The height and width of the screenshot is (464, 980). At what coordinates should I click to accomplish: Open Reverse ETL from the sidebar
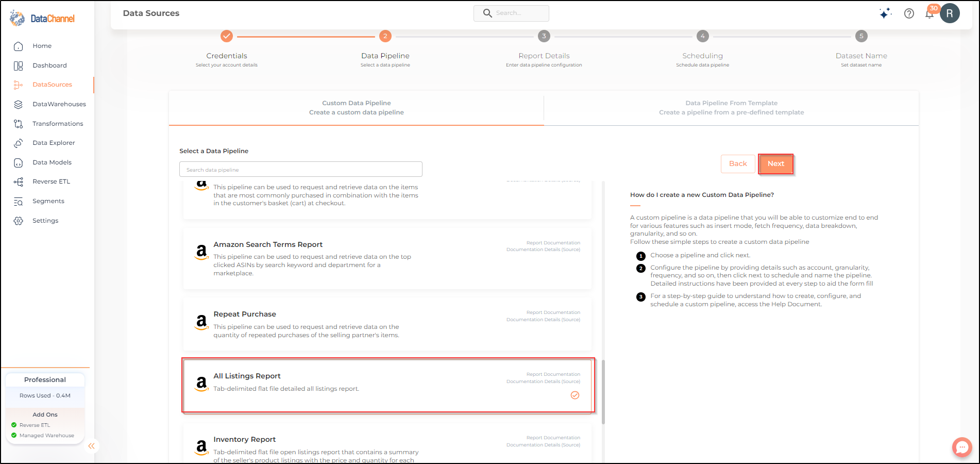pyautogui.click(x=51, y=181)
